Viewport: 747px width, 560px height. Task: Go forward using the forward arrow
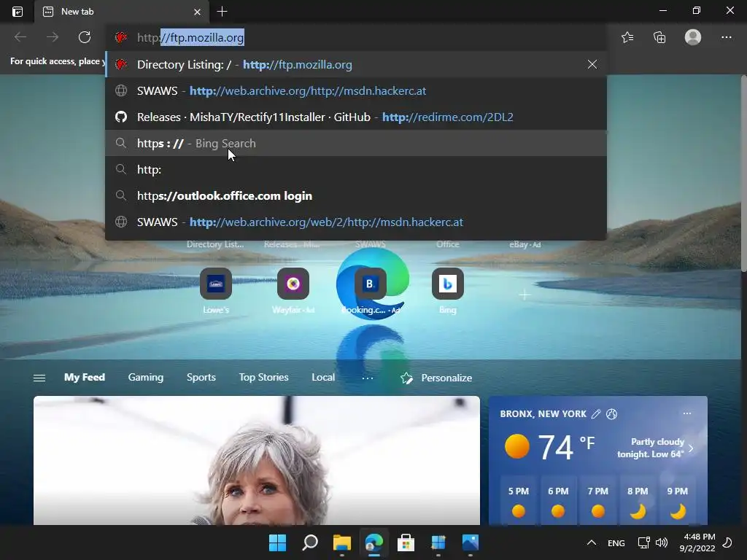tap(53, 37)
